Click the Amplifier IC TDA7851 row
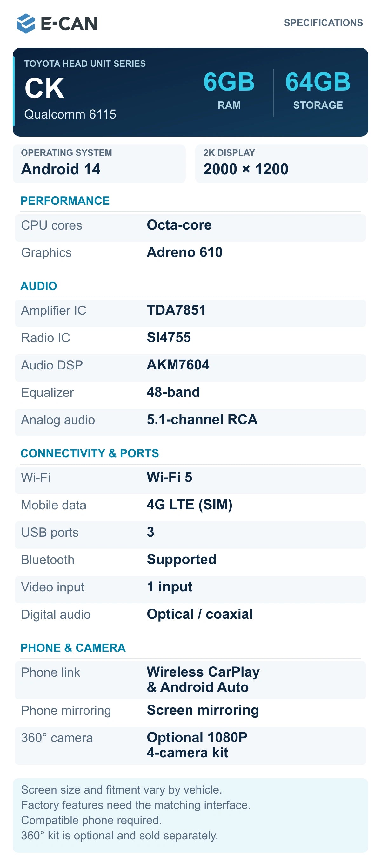The width and height of the screenshot is (381, 868). point(190,313)
